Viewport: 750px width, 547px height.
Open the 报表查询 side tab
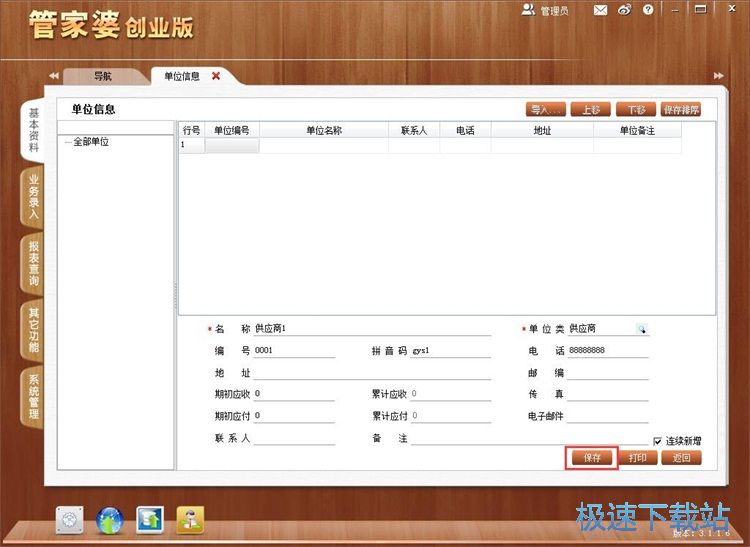(33, 263)
